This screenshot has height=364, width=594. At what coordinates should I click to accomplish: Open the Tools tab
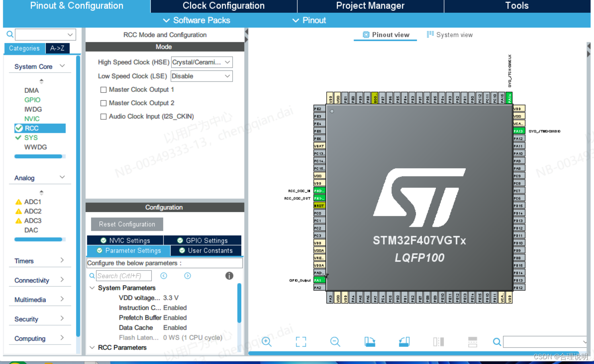(x=517, y=6)
